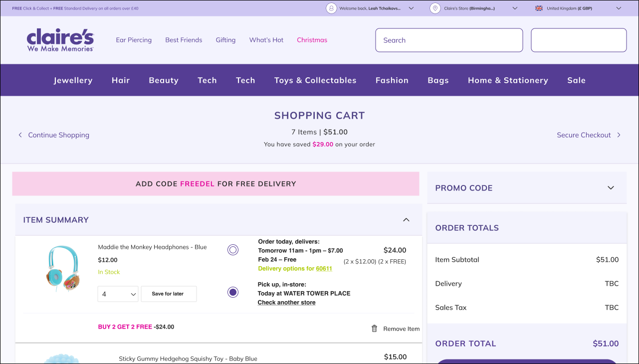Image resolution: width=639 pixels, height=364 pixels.
Task: Click the Order Total $51.00 amount
Action: pos(606,344)
